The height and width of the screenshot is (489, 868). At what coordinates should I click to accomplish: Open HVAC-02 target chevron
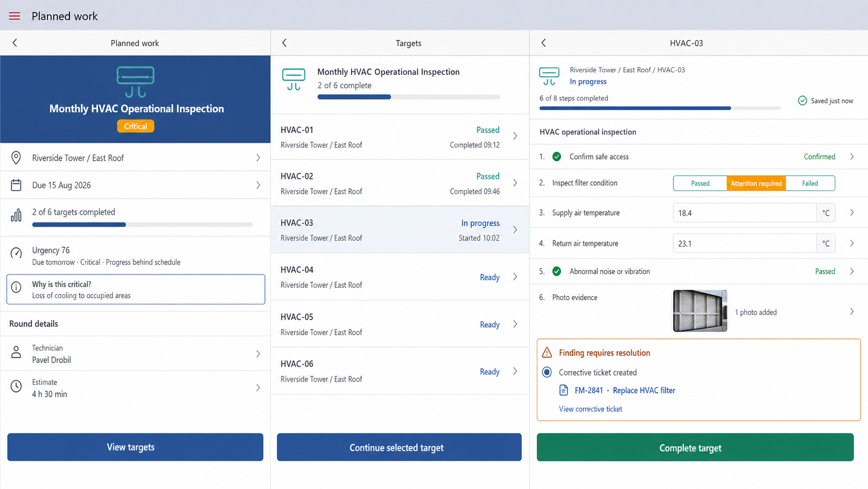coord(515,183)
